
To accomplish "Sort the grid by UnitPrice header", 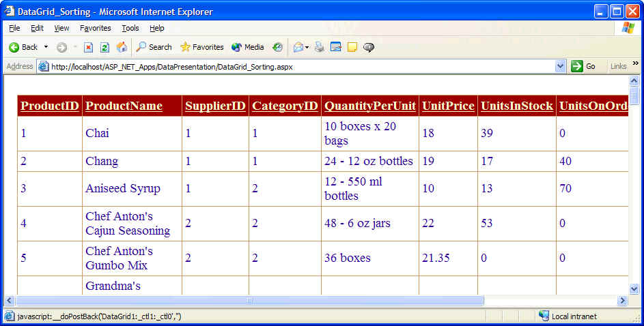I will click(448, 106).
